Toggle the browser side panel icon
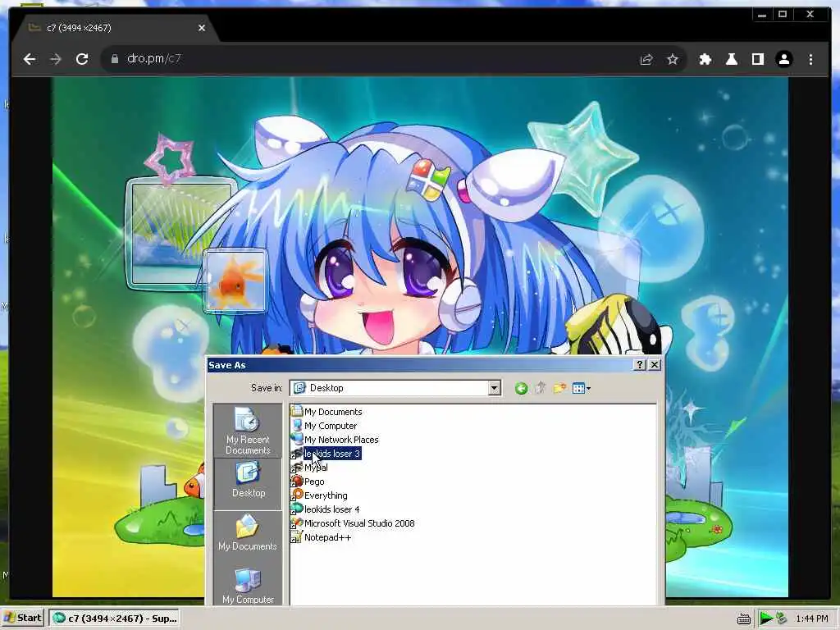This screenshot has height=630, width=840. [x=757, y=59]
